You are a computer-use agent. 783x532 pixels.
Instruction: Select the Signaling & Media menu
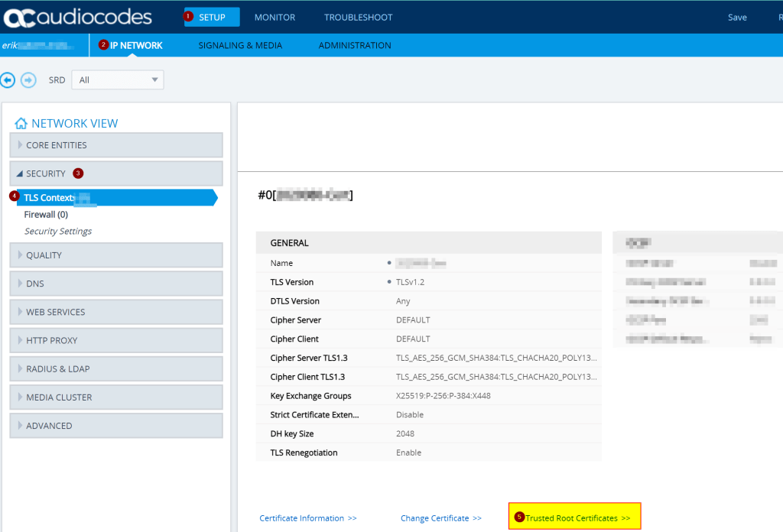tap(240, 45)
